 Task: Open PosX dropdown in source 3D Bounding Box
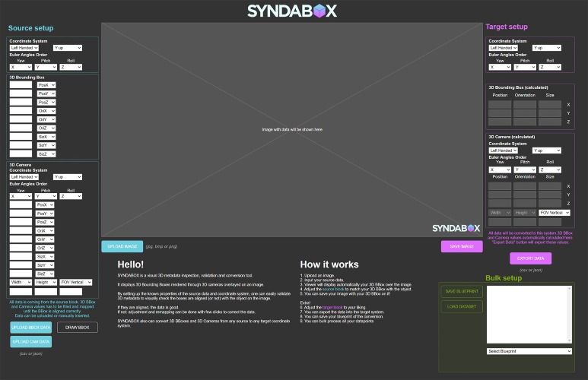tap(46, 85)
